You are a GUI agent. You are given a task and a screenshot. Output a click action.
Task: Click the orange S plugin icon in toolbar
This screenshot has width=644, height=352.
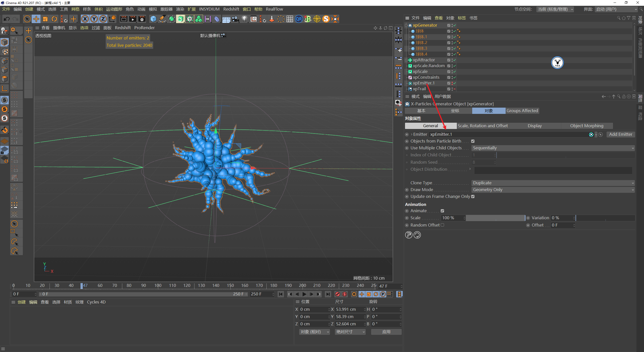click(x=326, y=19)
